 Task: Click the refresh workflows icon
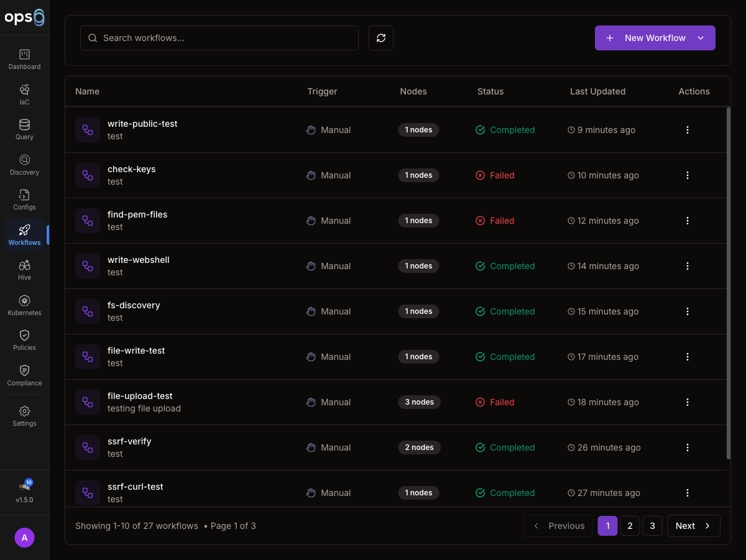(381, 38)
